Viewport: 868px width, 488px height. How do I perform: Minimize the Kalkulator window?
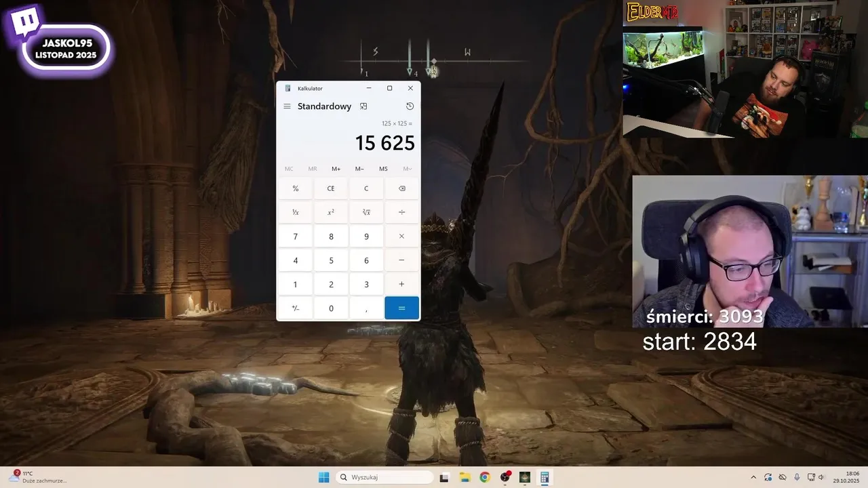tap(369, 88)
